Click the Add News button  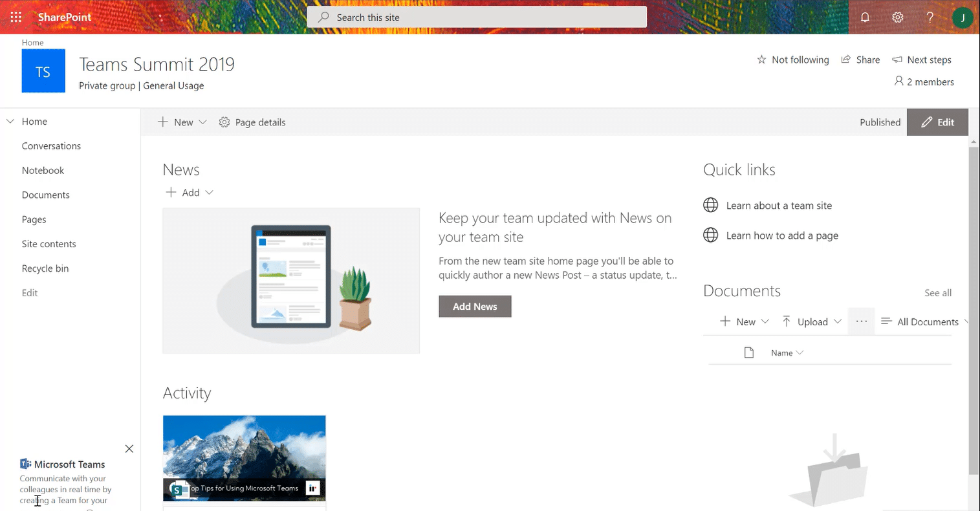pyautogui.click(x=475, y=307)
